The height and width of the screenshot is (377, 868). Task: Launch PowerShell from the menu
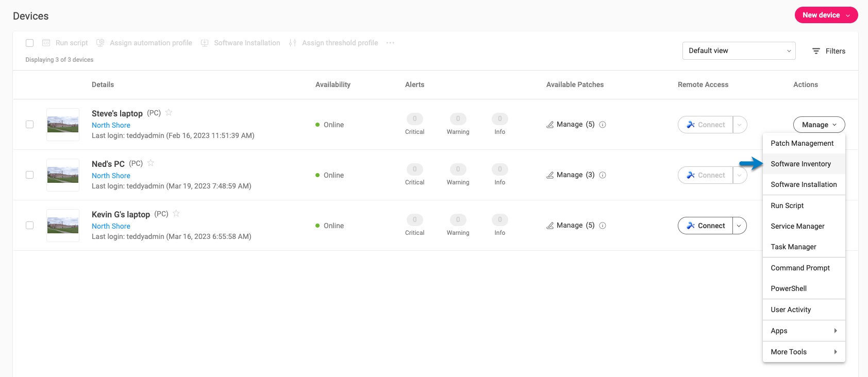coord(804,288)
